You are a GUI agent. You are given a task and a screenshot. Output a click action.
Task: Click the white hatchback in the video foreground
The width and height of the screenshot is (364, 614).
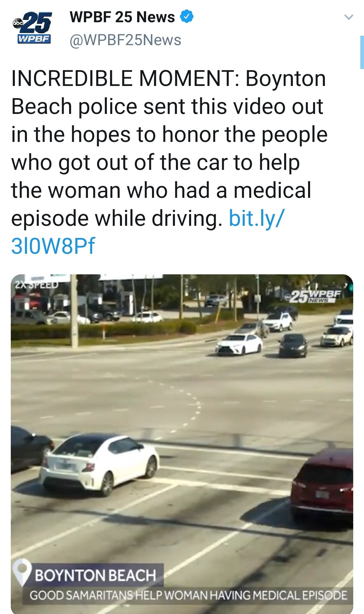(x=99, y=464)
